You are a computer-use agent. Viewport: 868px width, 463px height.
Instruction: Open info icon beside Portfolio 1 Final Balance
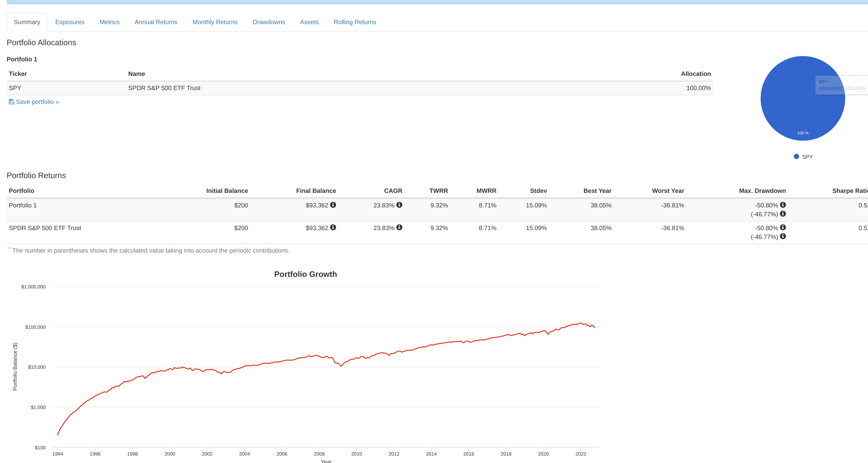coord(333,205)
